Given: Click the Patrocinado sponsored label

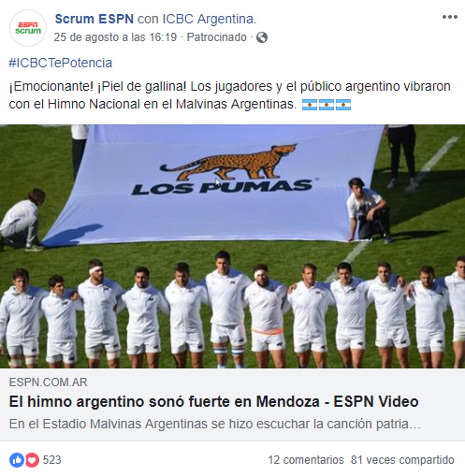Looking at the screenshot, I should tap(216, 37).
